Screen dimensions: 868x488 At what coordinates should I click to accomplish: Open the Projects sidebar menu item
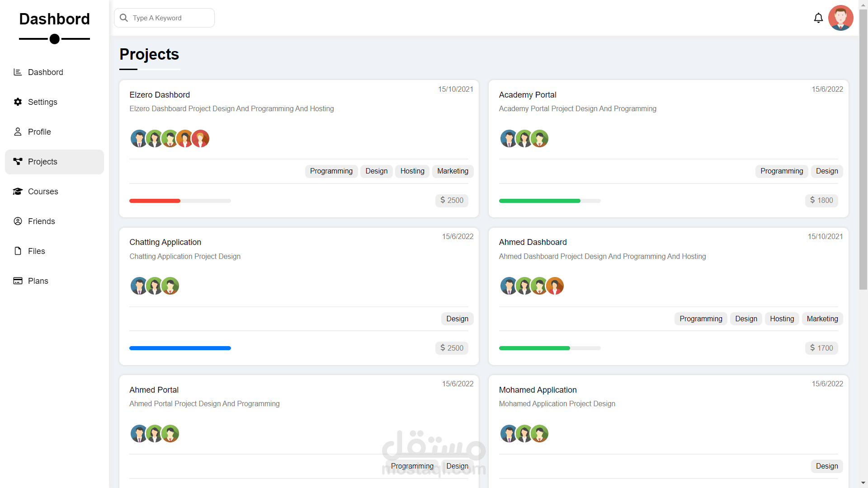click(54, 162)
